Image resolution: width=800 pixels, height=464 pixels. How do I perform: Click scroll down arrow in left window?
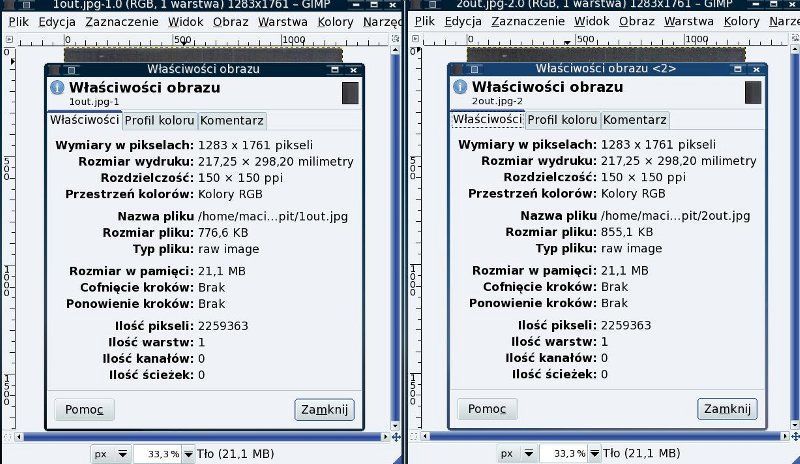395,425
